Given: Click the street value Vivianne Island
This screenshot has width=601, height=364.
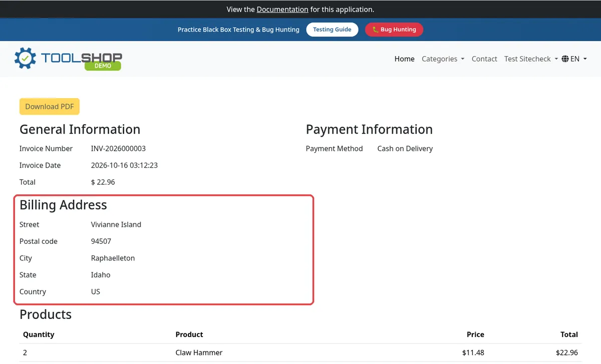Looking at the screenshot, I should click(116, 225).
